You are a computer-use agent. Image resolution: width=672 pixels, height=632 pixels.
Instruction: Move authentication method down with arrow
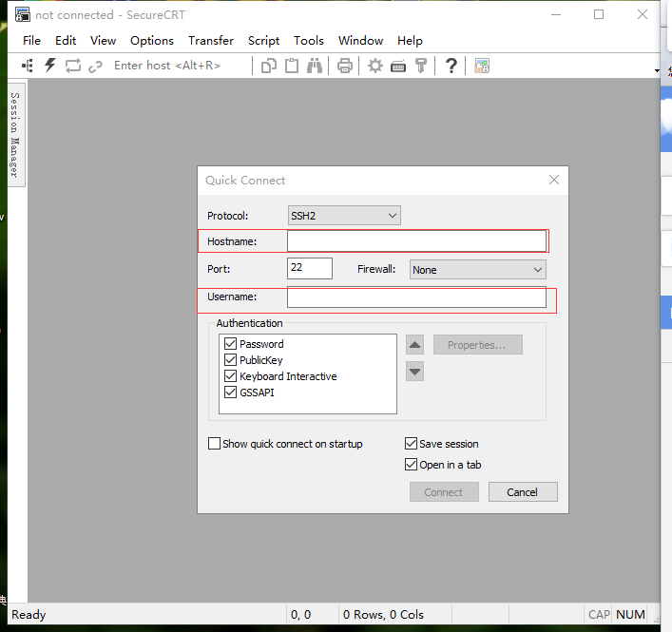coord(414,372)
